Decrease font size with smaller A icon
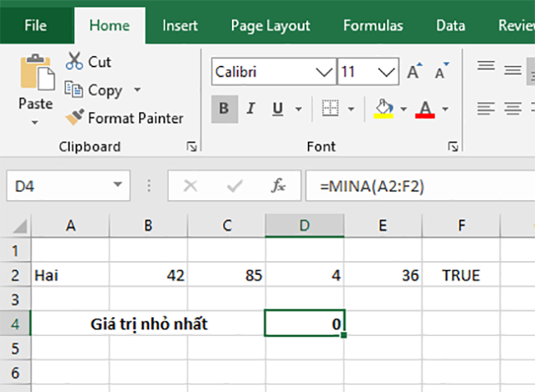 pyautogui.click(x=440, y=72)
